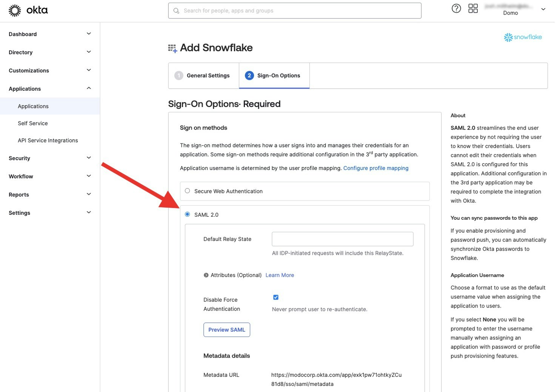Click the step 1 circle icon
The width and height of the screenshot is (557, 392).
[x=178, y=75]
